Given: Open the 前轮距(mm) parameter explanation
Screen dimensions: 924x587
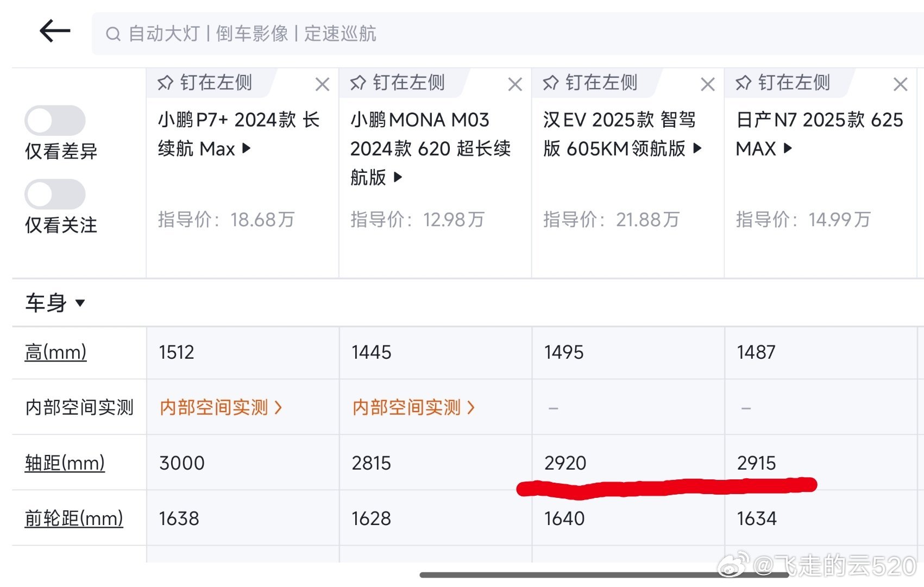Looking at the screenshot, I should pyautogui.click(x=74, y=519).
